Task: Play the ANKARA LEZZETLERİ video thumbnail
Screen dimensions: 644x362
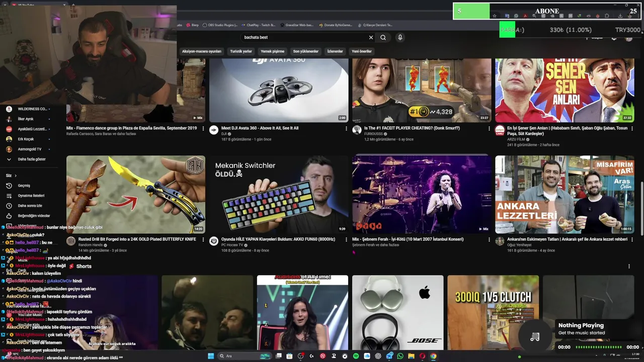Action: [565, 195]
